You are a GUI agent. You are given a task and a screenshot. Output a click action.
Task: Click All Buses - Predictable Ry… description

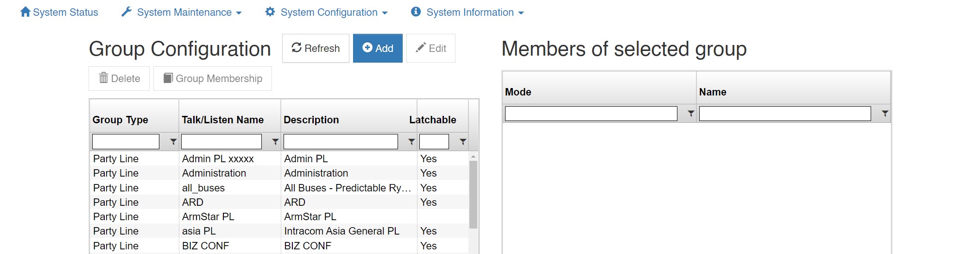[x=348, y=188]
